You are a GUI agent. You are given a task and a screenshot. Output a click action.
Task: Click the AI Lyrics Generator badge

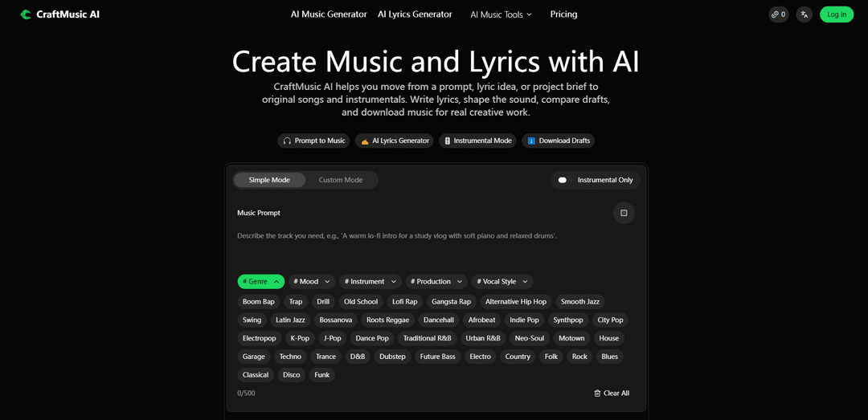coord(395,141)
